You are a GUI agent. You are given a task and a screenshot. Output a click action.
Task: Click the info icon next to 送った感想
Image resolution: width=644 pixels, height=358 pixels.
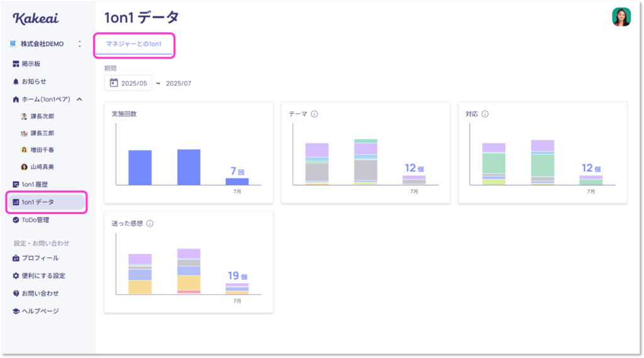150,223
